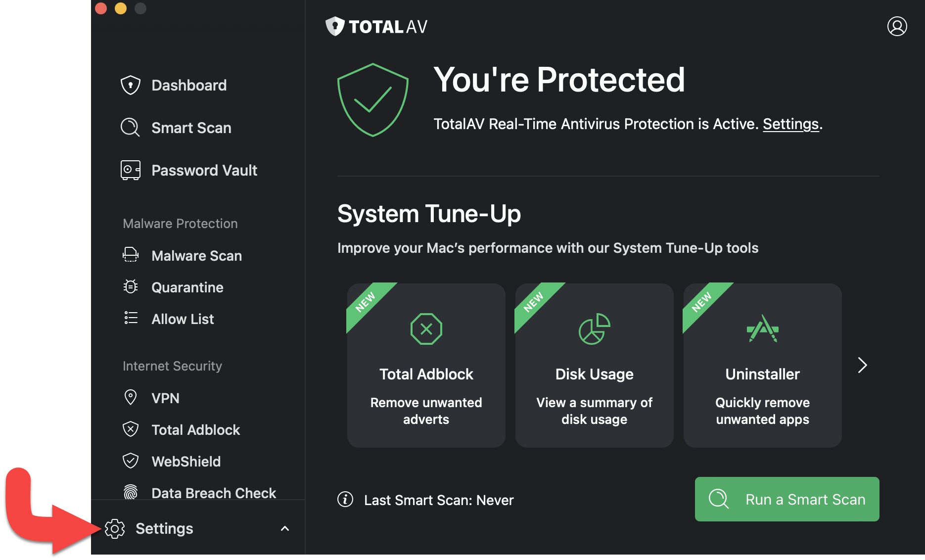This screenshot has width=925, height=560.
Task: Click the info icon beside Last Smart Scan
Action: click(345, 500)
